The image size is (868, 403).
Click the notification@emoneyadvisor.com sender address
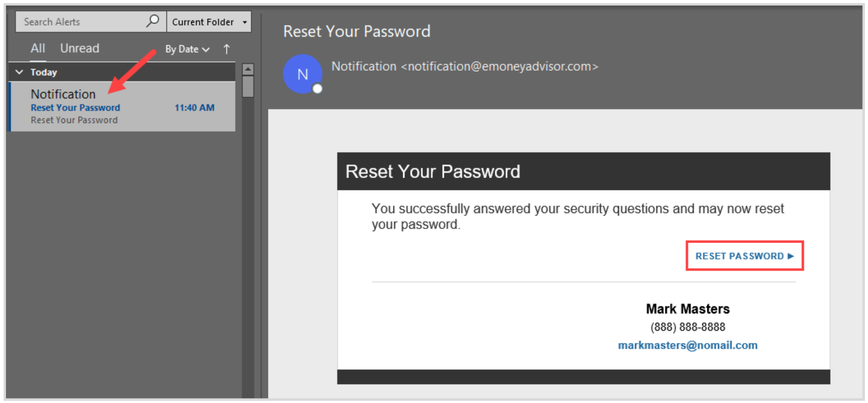click(x=499, y=66)
